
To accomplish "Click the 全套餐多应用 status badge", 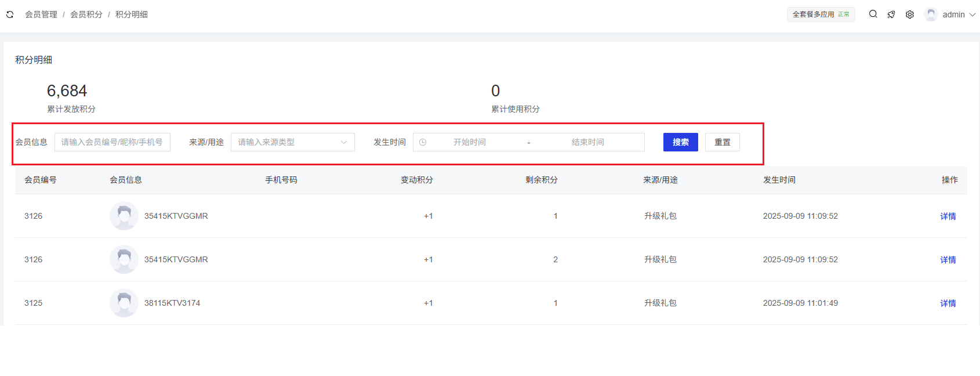I will [x=821, y=15].
